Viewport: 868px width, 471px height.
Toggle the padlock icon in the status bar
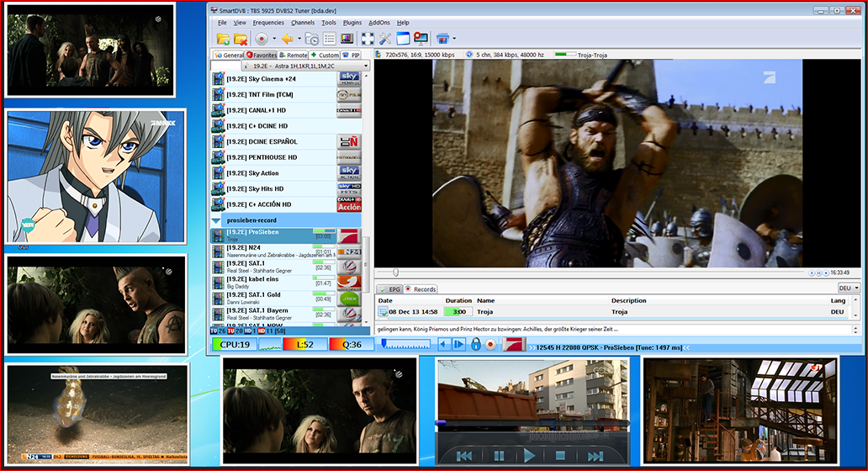(475, 344)
